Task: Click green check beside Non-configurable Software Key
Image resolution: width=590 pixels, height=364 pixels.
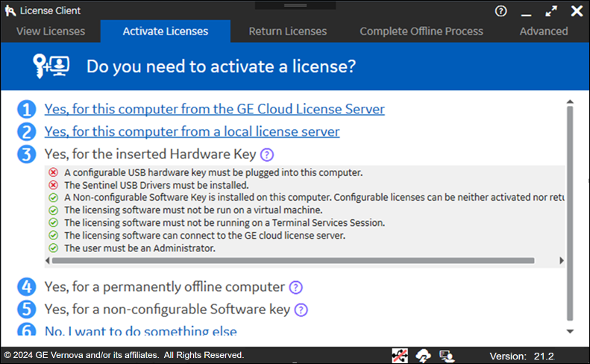Action: pos(54,197)
